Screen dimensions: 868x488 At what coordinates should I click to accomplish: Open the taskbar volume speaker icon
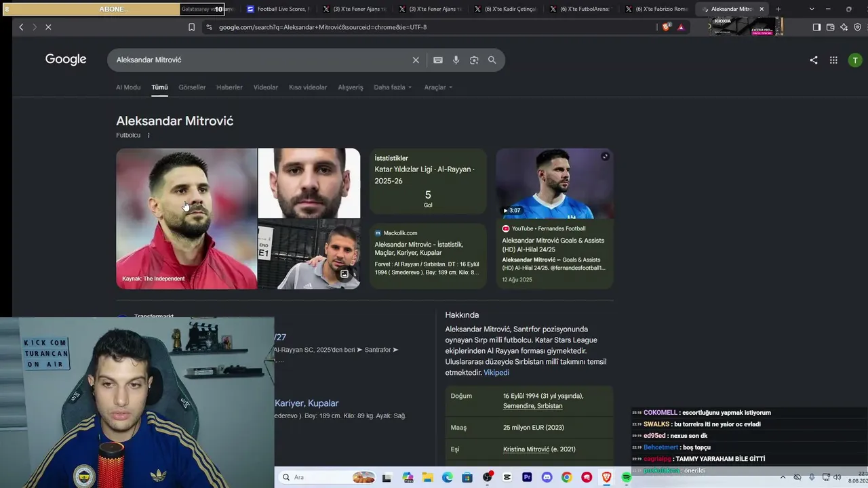click(837, 477)
